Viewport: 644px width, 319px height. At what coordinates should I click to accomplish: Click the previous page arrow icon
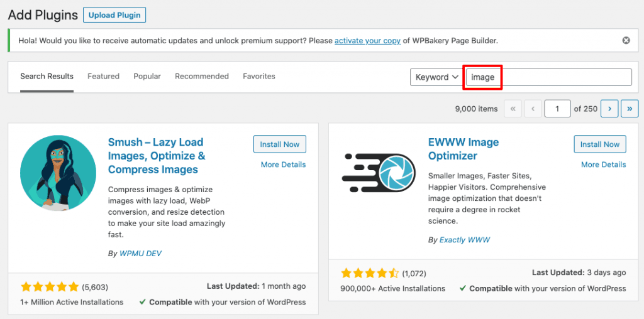pos(533,109)
